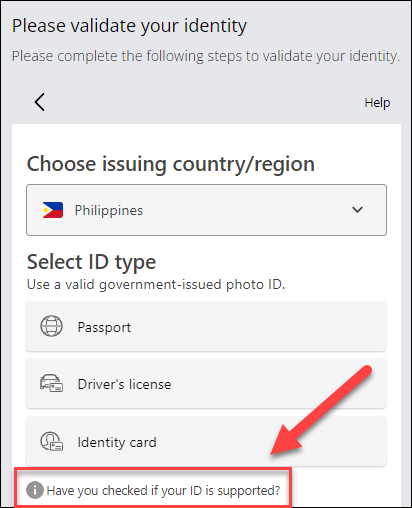Click the Identity card person icon
Screen dimensions: 412x508
tap(51, 441)
